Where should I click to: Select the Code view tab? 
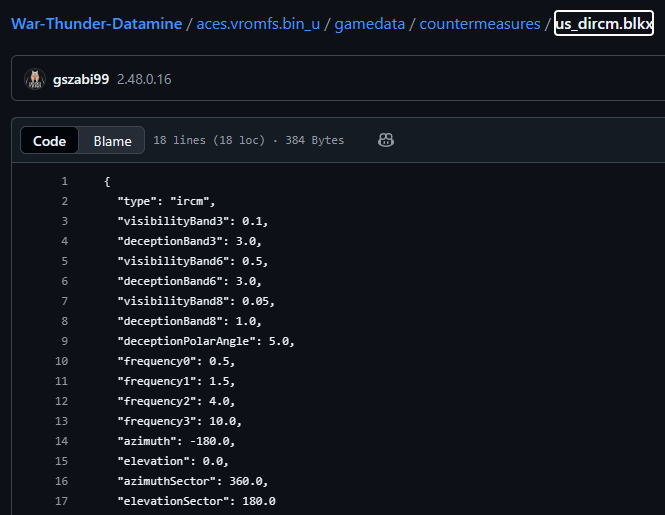[49, 141]
